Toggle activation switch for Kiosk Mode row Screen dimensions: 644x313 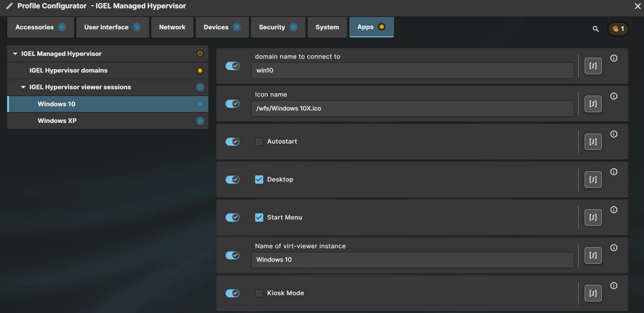point(233,293)
